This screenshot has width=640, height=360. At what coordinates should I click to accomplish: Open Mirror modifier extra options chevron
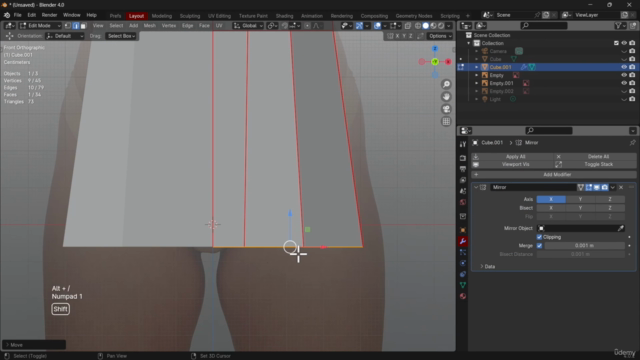pyautogui.click(x=613, y=187)
